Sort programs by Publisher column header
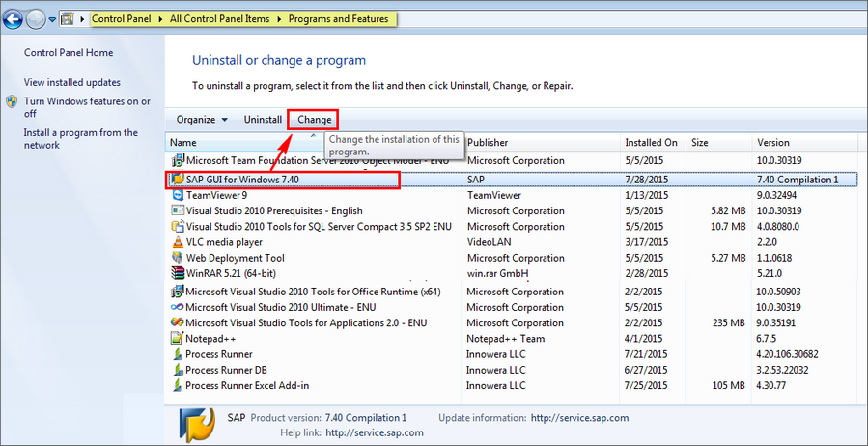Screen dimensions: 868x446 click(488, 143)
